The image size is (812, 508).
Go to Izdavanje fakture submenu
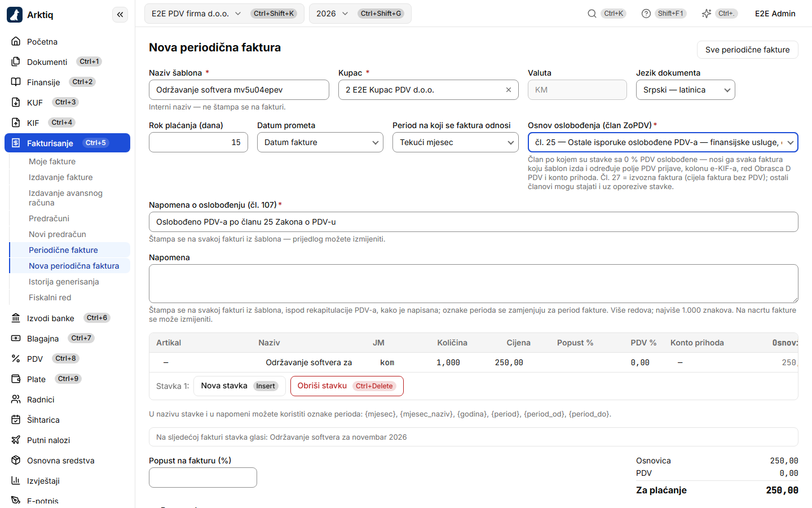point(61,177)
